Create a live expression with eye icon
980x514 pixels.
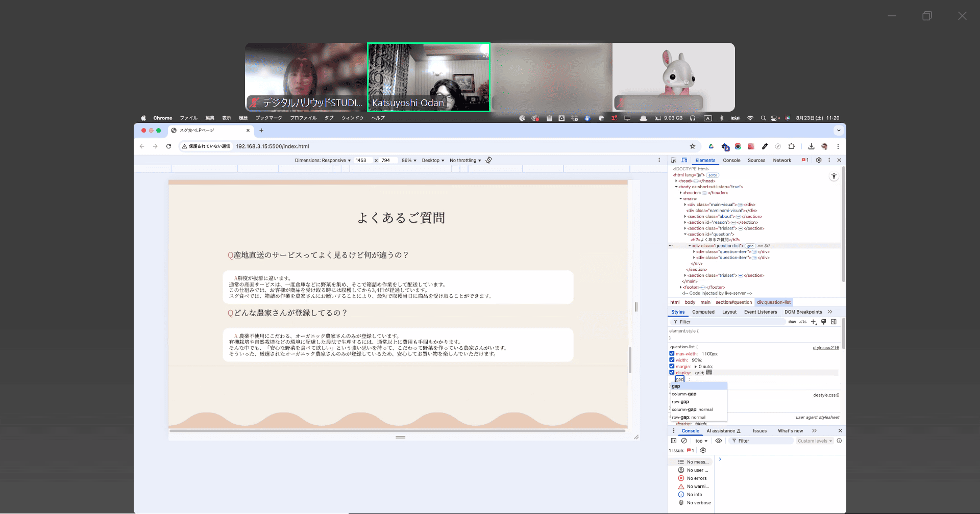719,441
